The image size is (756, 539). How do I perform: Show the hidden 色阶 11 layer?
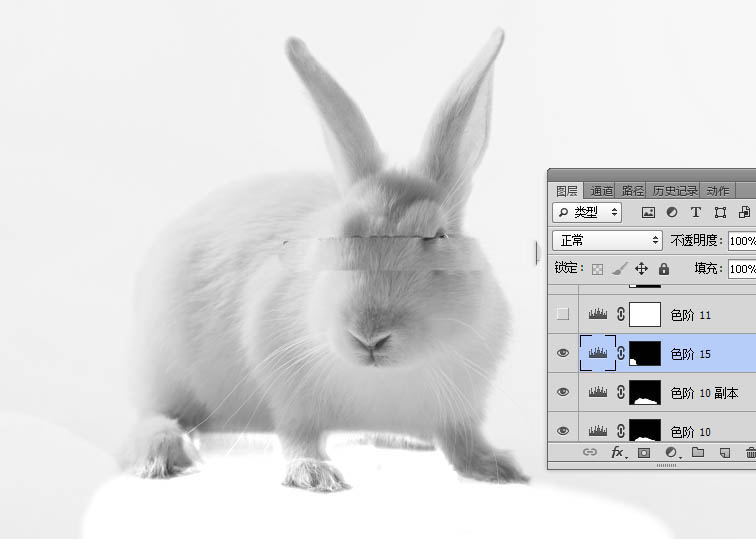(563, 314)
